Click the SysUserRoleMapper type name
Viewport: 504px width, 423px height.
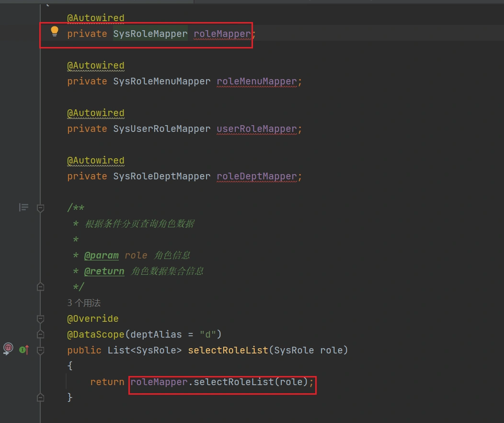tap(161, 129)
